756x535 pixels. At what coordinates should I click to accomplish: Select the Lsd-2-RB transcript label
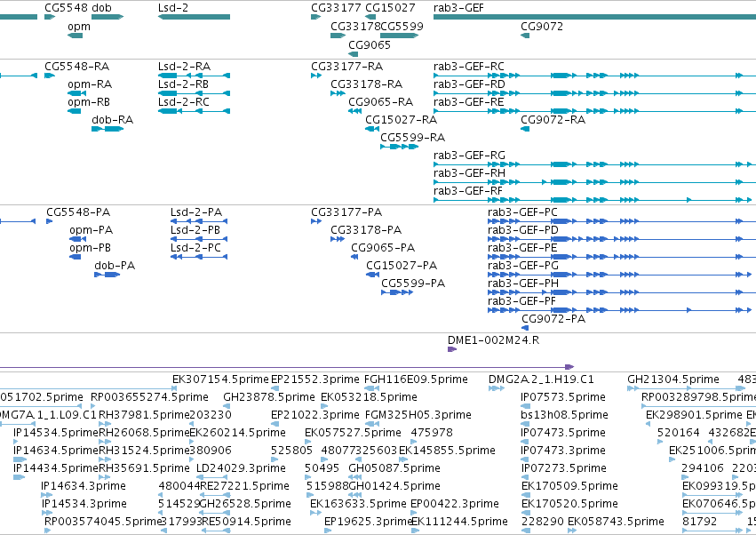coord(183,84)
